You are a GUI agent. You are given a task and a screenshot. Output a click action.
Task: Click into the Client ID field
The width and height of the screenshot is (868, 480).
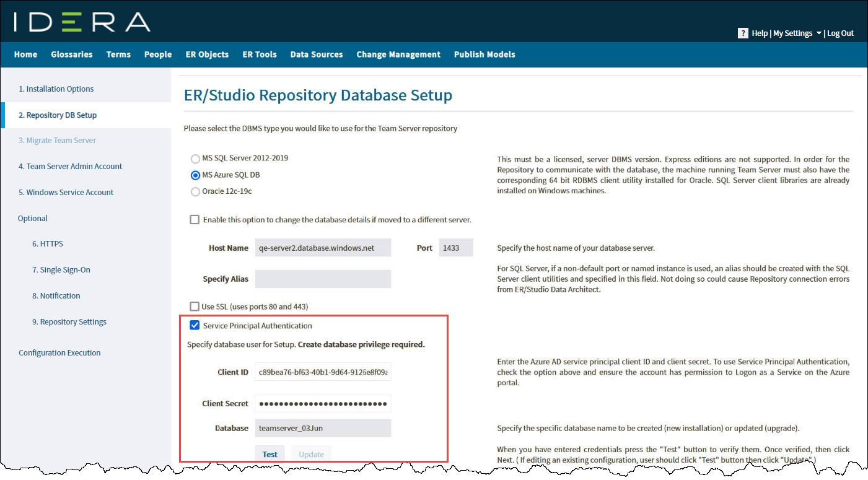tap(323, 372)
